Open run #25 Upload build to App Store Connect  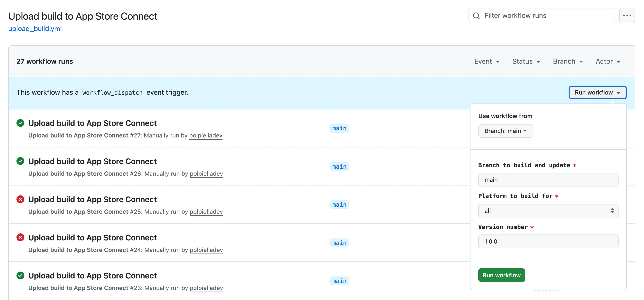(x=92, y=199)
